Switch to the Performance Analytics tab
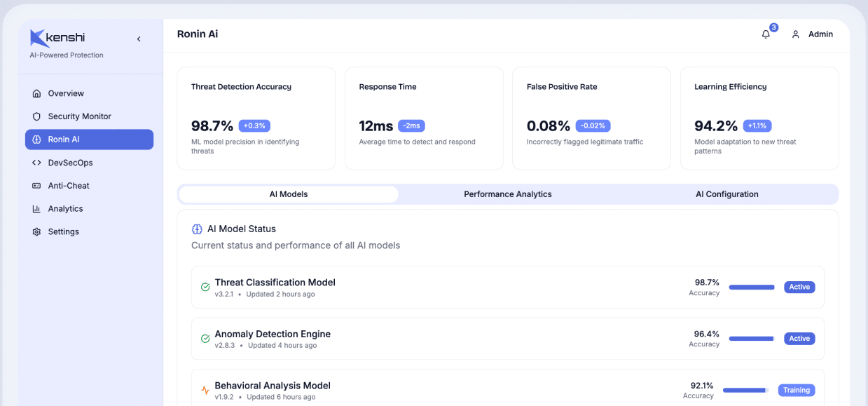This screenshot has width=868, height=406. tap(507, 194)
